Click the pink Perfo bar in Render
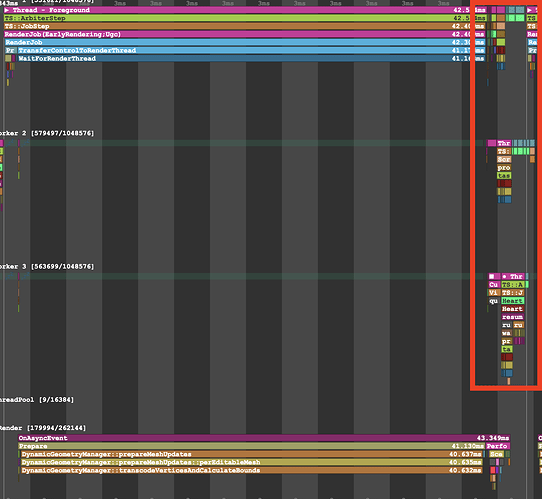542x499 pixels. [498, 446]
